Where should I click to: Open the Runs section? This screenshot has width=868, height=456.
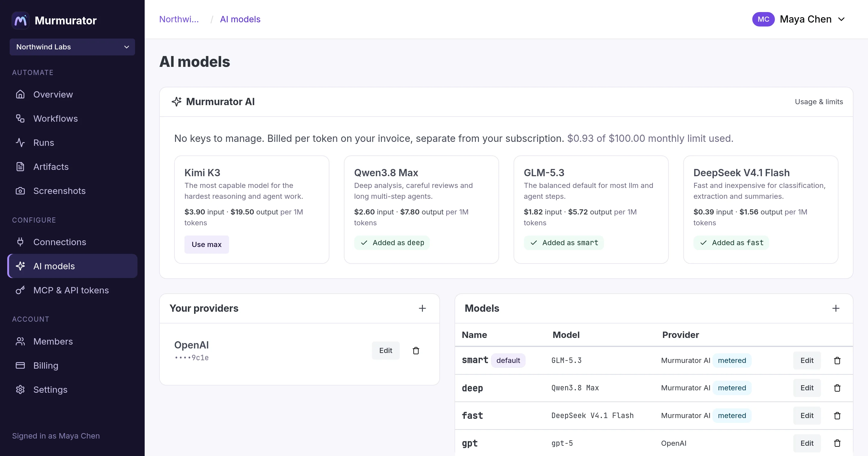tap(72, 142)
